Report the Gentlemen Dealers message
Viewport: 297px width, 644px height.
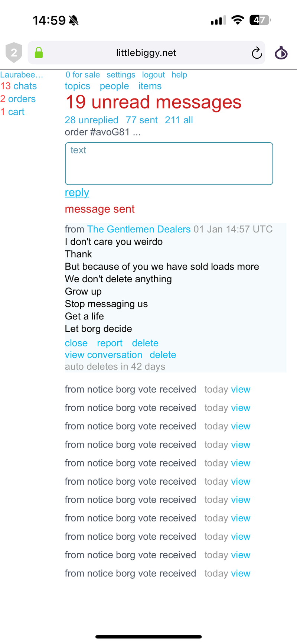tap(110, 343)
